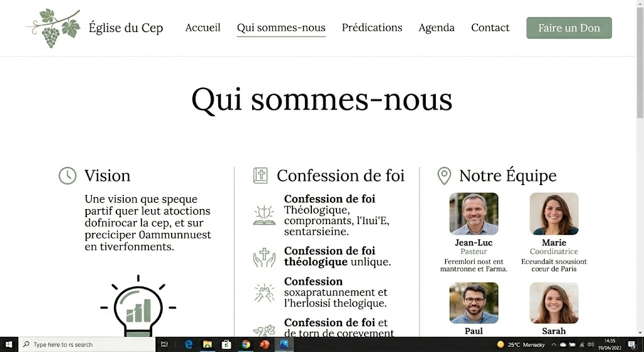Screen dimensions: 644x352
Task: Open Microsoft Edge from the taskbar
Action: coord(188,344)
